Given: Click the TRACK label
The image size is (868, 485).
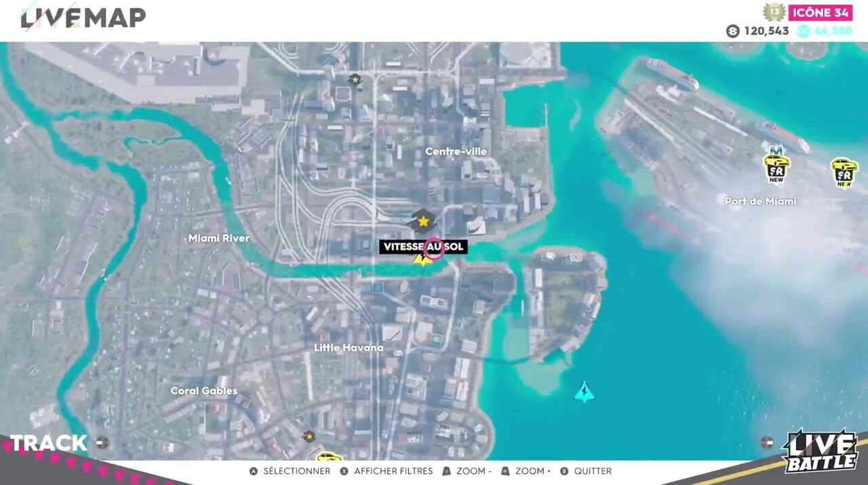Looking at the screenshot, I should tap(48, 443).
